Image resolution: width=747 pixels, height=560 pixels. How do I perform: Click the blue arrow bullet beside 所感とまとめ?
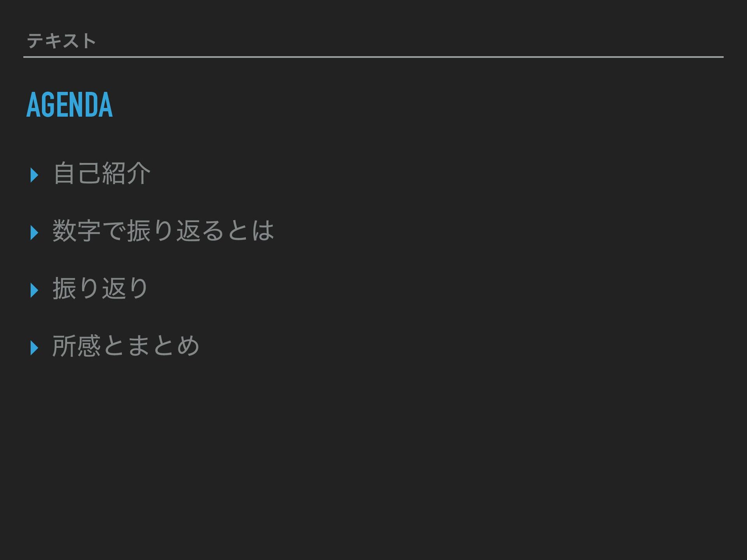tap(34, 348)
